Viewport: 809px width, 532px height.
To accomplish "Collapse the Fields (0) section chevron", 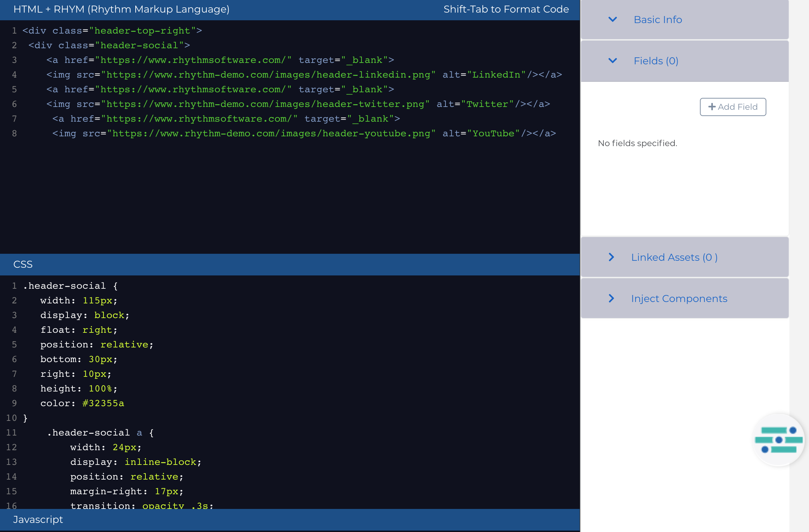I will coord(613,61).
